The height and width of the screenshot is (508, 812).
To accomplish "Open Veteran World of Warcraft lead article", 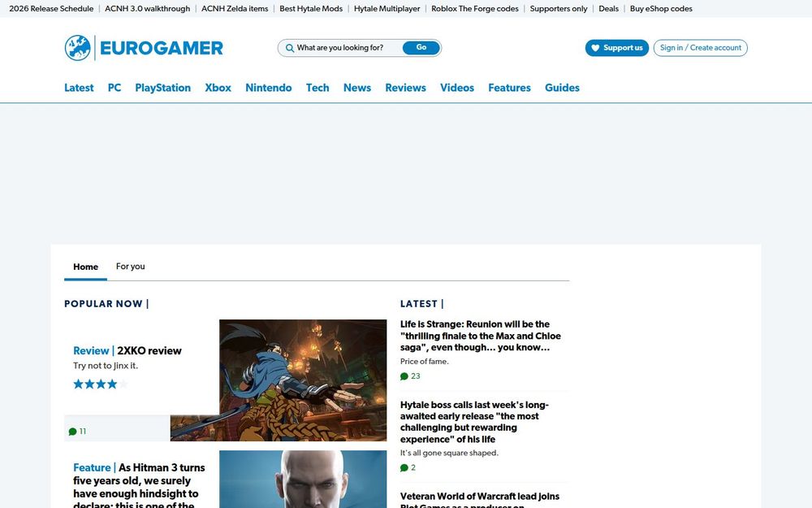I will (480, 500).
